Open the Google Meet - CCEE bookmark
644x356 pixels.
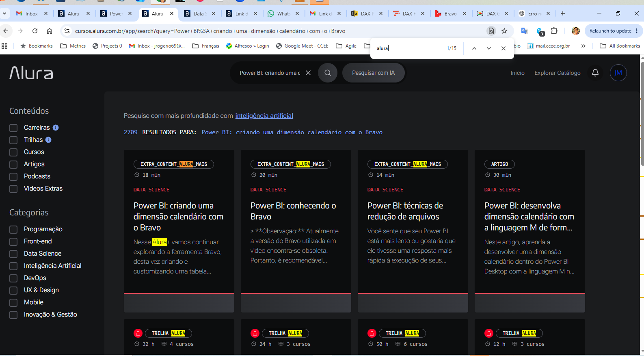[x=302, y=46]
